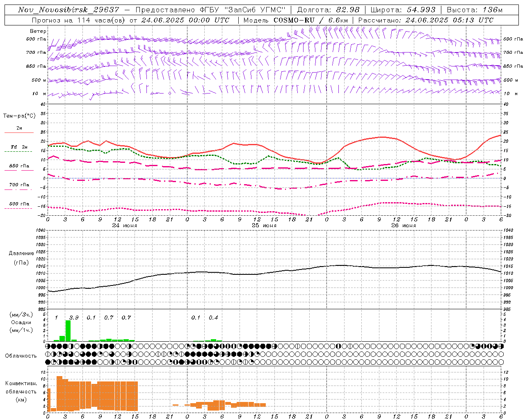This screenshot has height=420, width=525.
Task: Click the 24 июня date label
Action: [125, 226]
